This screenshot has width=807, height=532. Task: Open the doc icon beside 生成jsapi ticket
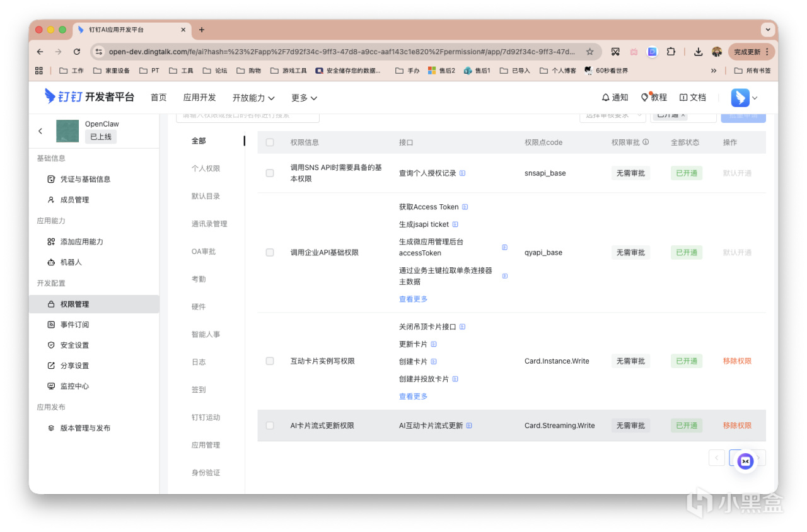point(455,224)
